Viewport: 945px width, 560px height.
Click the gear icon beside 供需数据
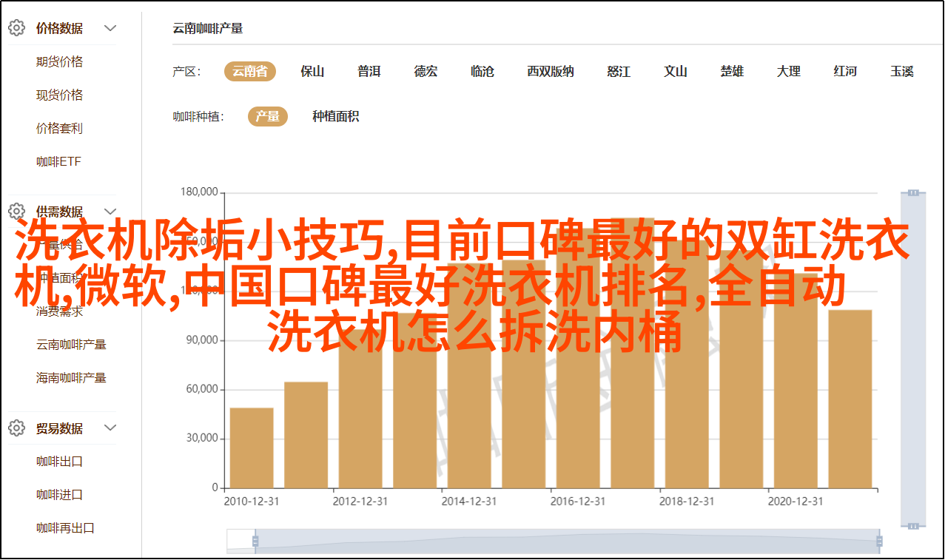coord(16,212)
